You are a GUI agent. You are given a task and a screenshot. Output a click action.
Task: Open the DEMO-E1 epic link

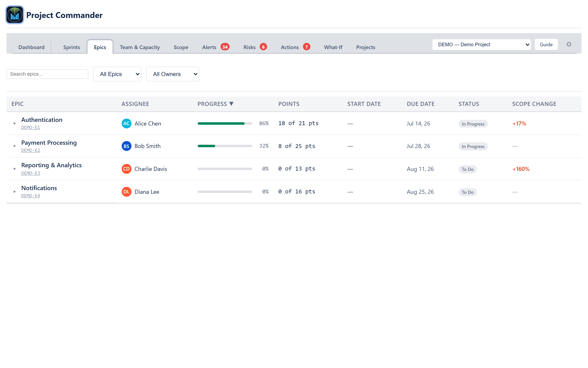pyautogui.click(x=31, y=127)
